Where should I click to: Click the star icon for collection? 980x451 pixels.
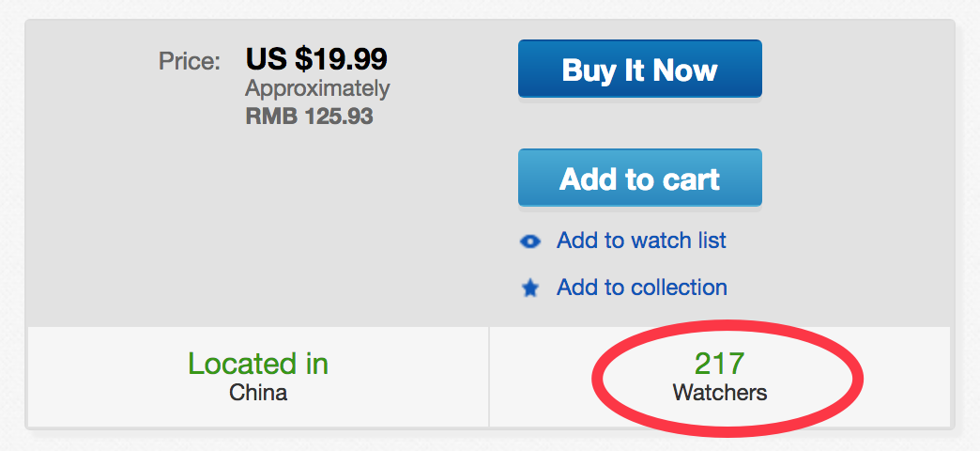coord(530,288)
